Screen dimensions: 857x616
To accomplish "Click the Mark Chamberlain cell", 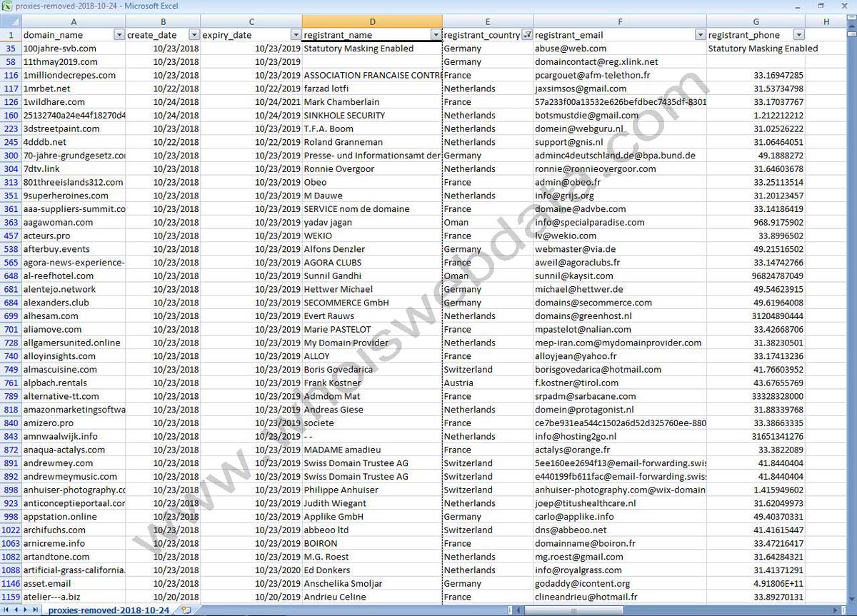I will point(372,102).
